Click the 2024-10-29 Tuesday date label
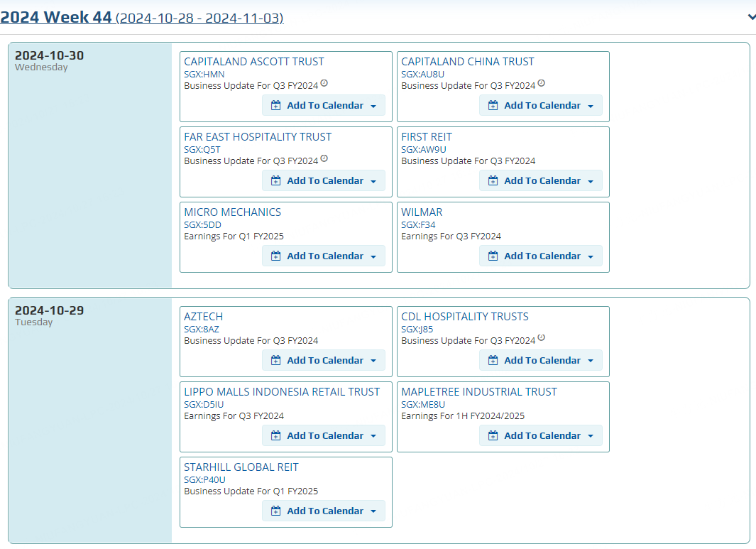Viewport: 756px width, 549px height. pyautogui.click(x=49, y=315)
